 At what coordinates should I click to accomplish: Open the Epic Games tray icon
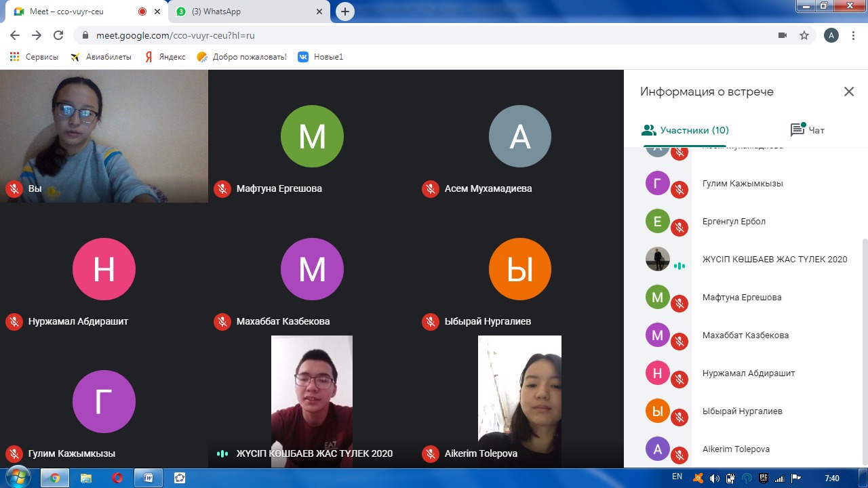click(763, 478)
